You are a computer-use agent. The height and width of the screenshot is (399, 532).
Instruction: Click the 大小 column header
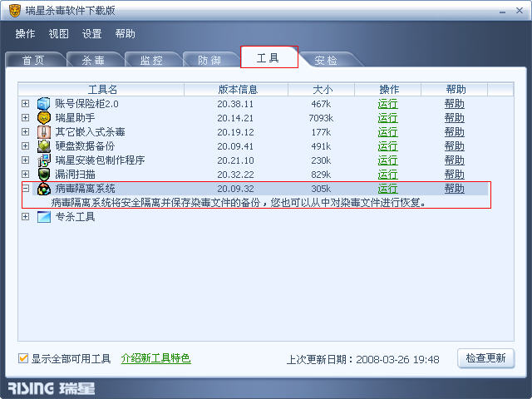322,90
